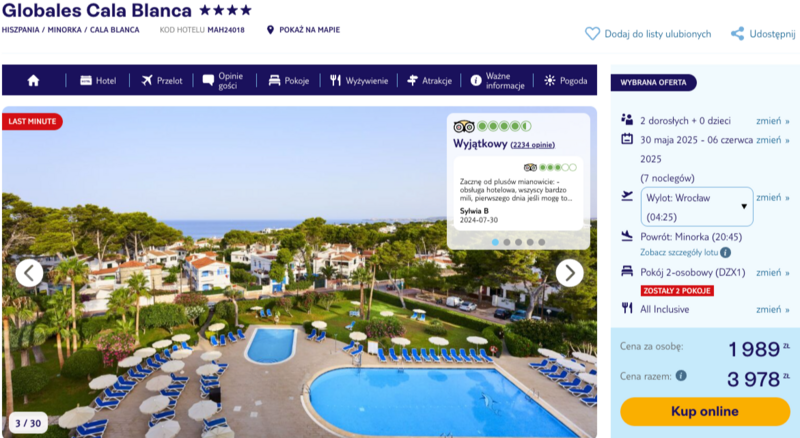
Task: Show previous photo with left arrow
Action: point(30,273)
